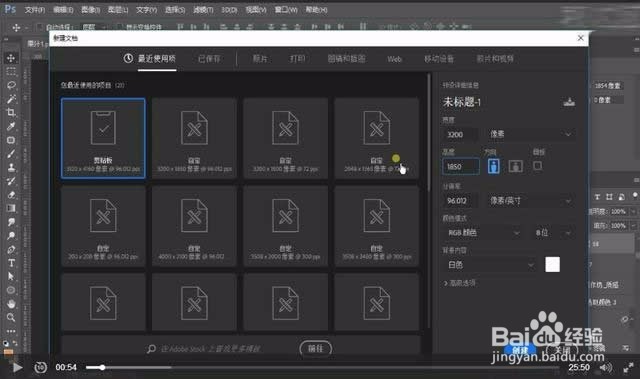
Task: Click the video player volume icon
Action: point(606,368)
